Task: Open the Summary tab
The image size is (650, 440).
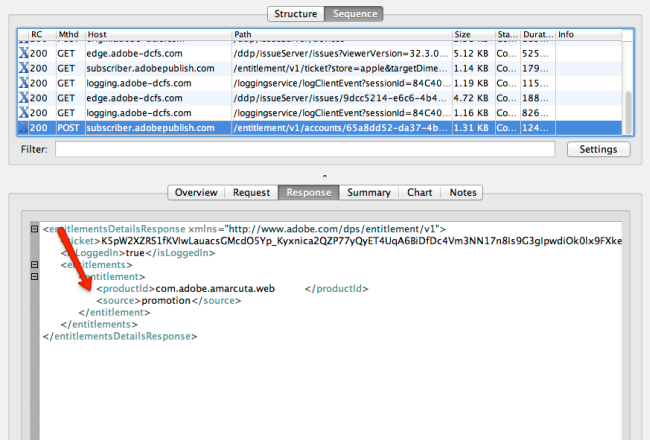Action: [369, 192]
